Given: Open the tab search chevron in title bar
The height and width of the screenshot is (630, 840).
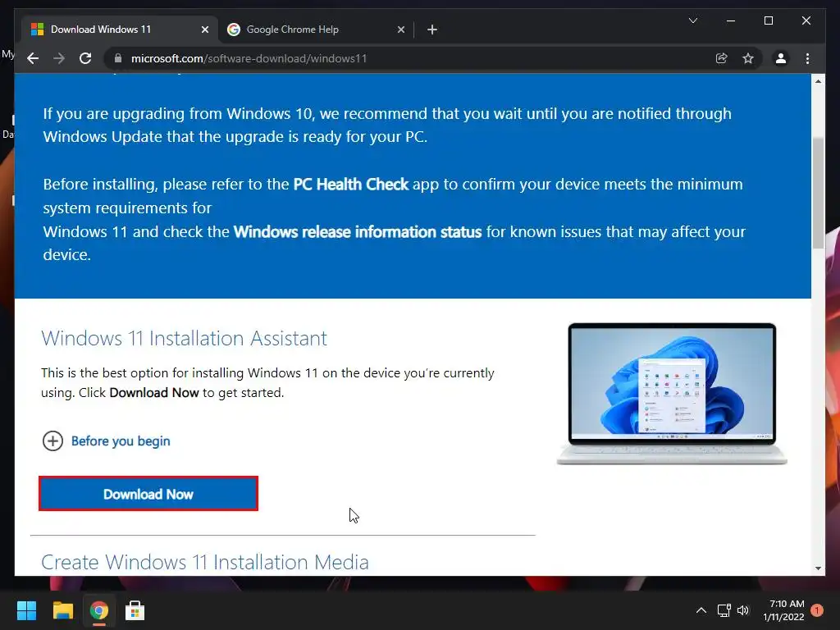Looking at the screenshot, I should click(692, 21).
